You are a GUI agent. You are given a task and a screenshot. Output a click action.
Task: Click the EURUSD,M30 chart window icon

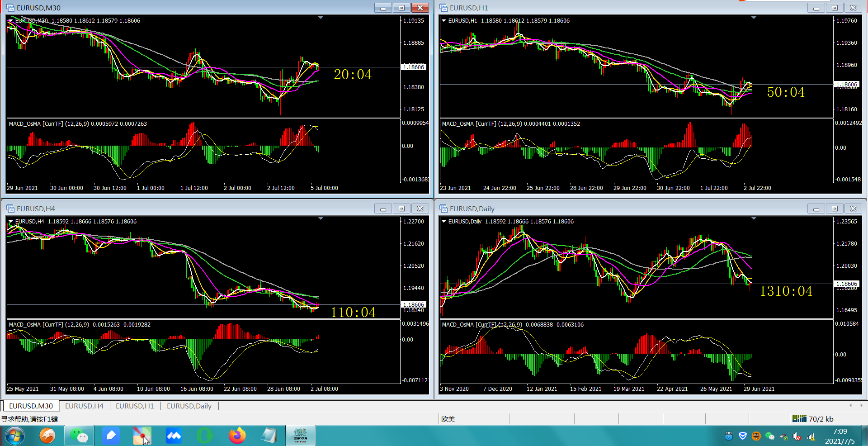10,8
